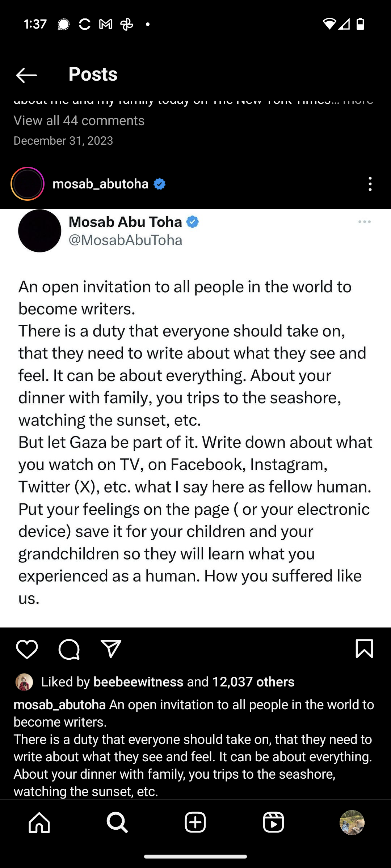Open comments via speech bubble icon

click(69, 649)
